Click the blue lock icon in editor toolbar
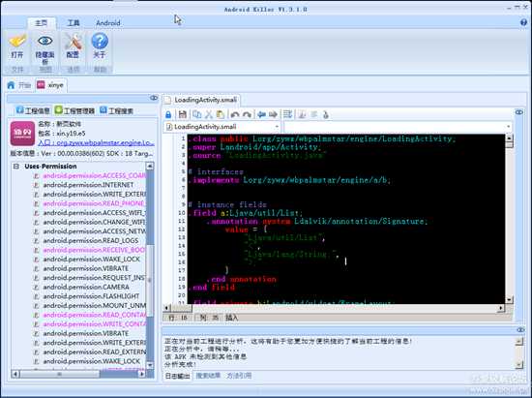Viewport: 532px width, 398px height. (x=168, y=114)
